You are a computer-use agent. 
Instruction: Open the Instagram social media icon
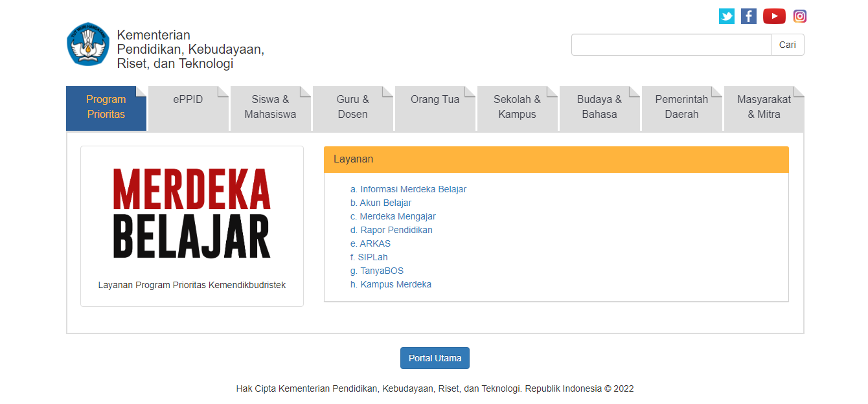(x=800, y=16)
